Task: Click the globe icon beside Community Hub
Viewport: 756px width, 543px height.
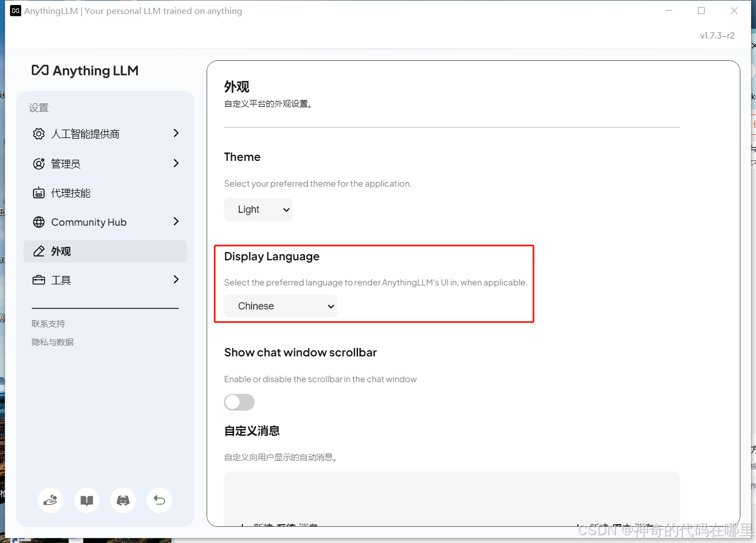Action: coord(39,222)
